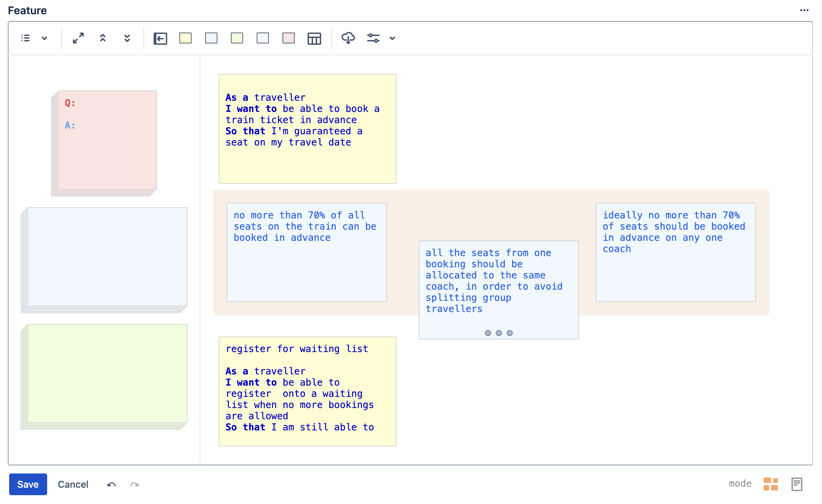Select the green card stack in side panel

(104, 376)
